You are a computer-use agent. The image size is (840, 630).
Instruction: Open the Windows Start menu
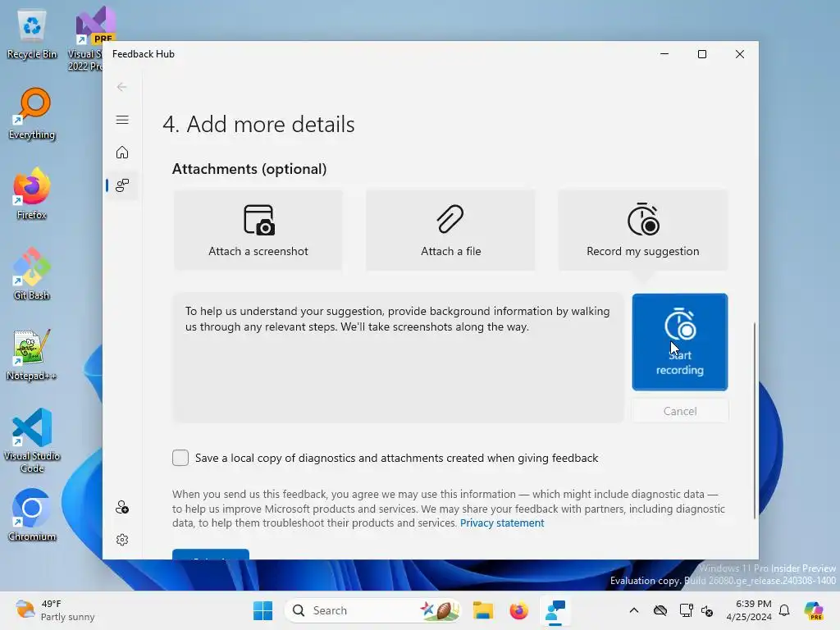262,610
